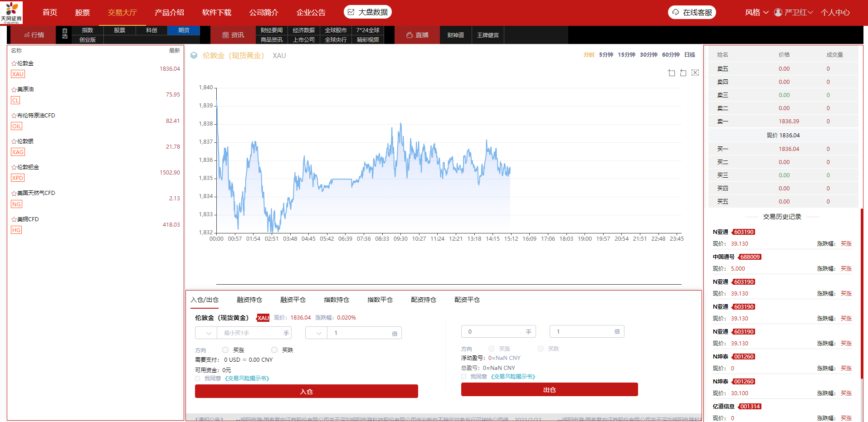This screenshot has height=422, width=868.
Task: Click the layers icon beside 伦敦金 title
Action: 194,56
